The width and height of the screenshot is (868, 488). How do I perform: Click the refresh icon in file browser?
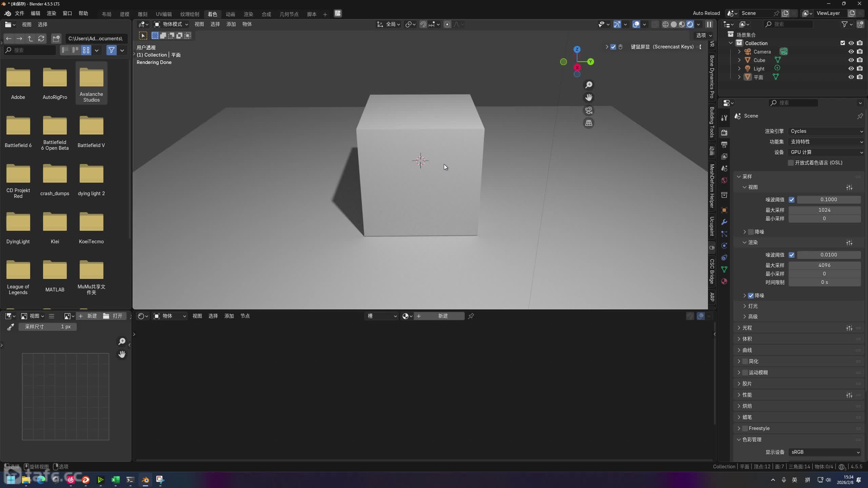(41, 38)
